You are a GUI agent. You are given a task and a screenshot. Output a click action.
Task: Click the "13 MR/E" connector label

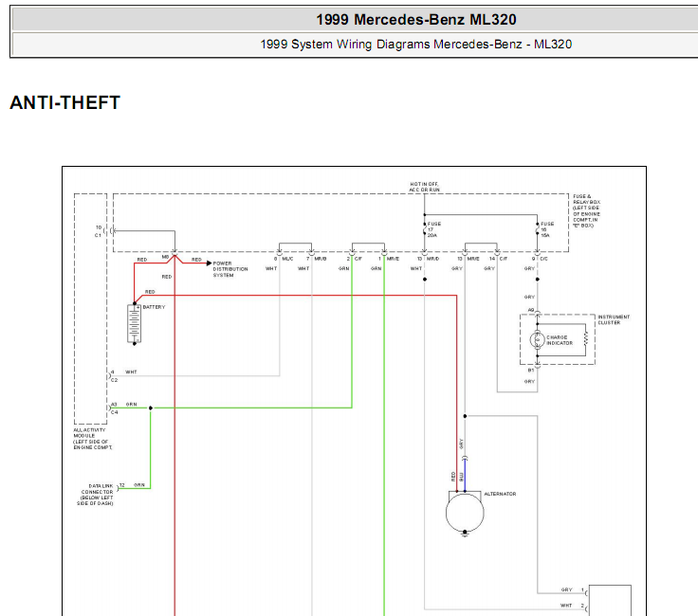(x=468, y=259)
